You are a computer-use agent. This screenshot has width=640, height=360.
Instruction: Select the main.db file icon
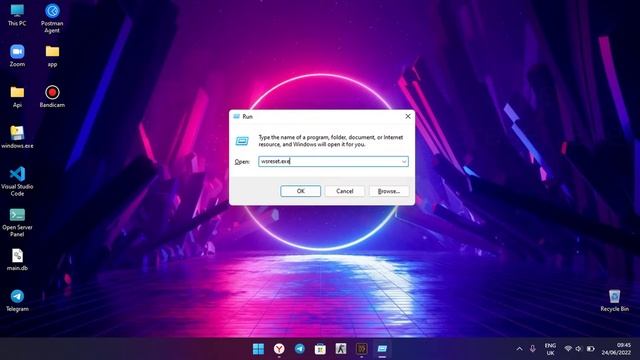point(17,260)
